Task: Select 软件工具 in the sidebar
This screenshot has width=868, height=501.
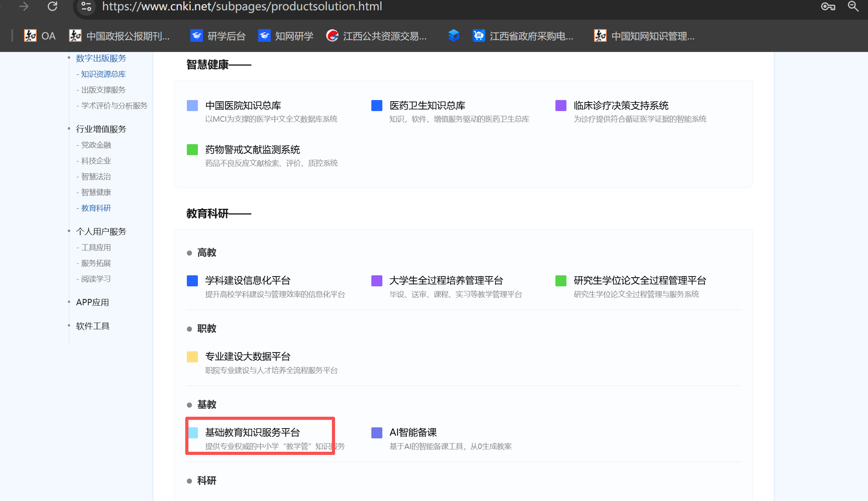Action: pos(93,326)
